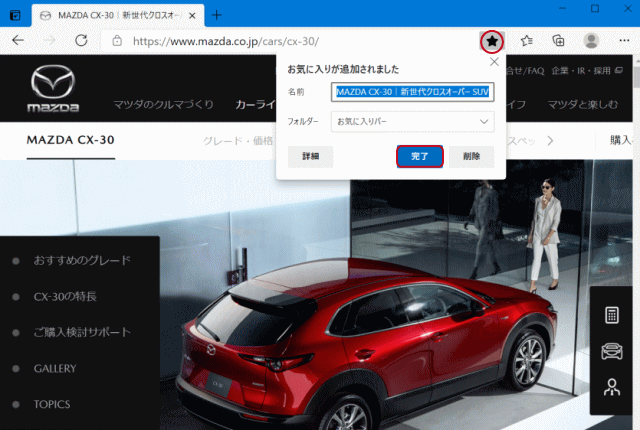Click the car icon on right sidebar

(611, 351)
